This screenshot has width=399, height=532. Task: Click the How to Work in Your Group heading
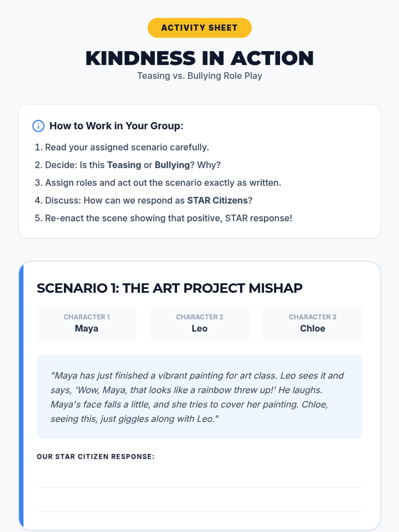point(116,126)
